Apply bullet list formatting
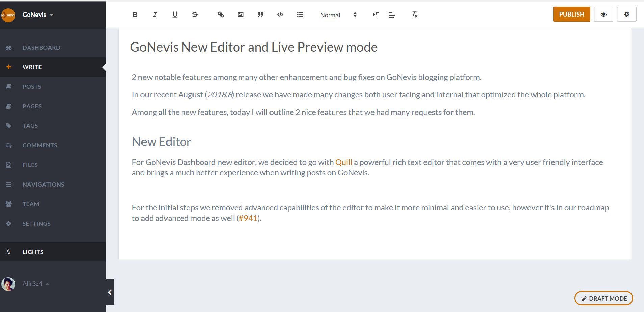 point(300,15)
